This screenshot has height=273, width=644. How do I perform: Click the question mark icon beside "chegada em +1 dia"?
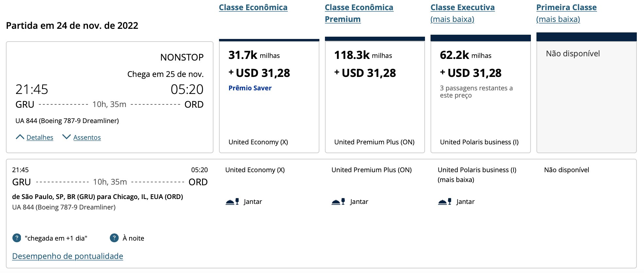click(17, 238)
